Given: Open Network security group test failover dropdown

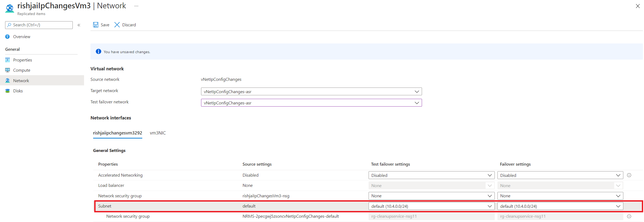Looking at the screenshot, I should click(431, 196).
